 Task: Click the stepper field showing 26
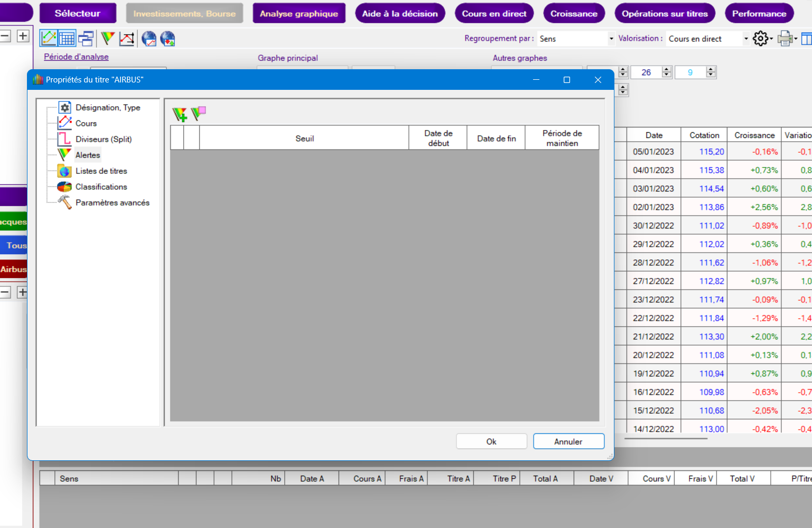[x=646, y=72]
